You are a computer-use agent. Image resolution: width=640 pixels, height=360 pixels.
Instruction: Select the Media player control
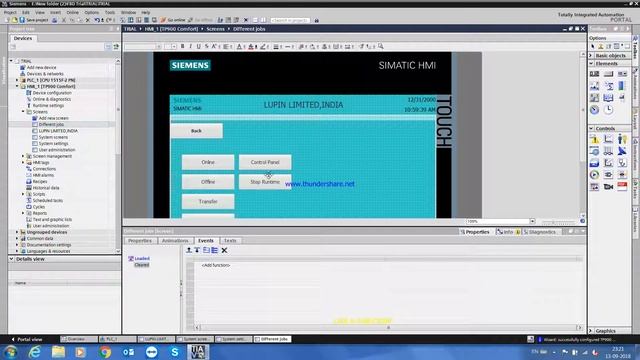594,175
